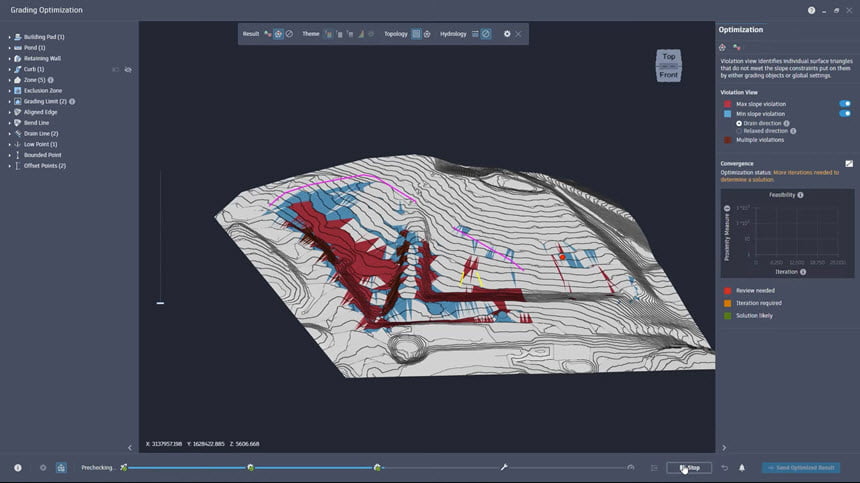This screenshot has width=860, height=483.
Task: Choose the dimmed last Theme icon
Action: (371, 34)
